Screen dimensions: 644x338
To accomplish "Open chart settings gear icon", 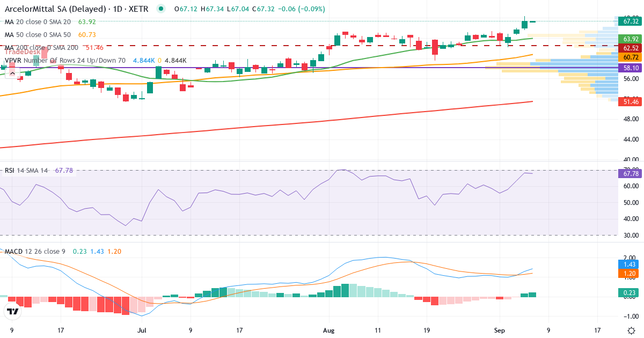I will click(632, 330).
